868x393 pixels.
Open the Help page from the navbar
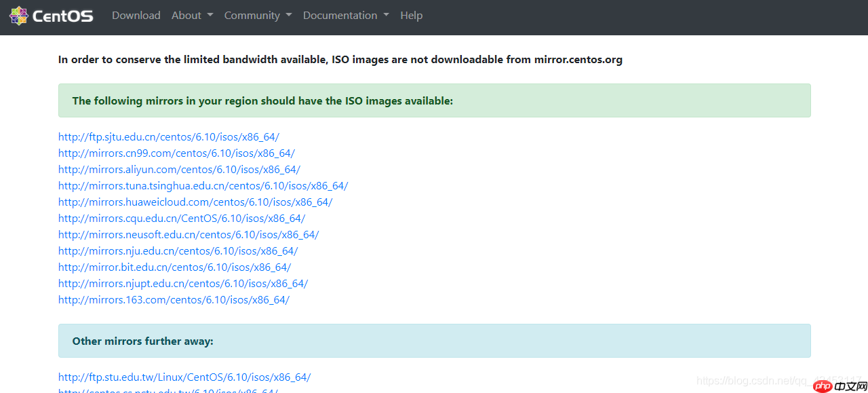(x=412, y=16)
